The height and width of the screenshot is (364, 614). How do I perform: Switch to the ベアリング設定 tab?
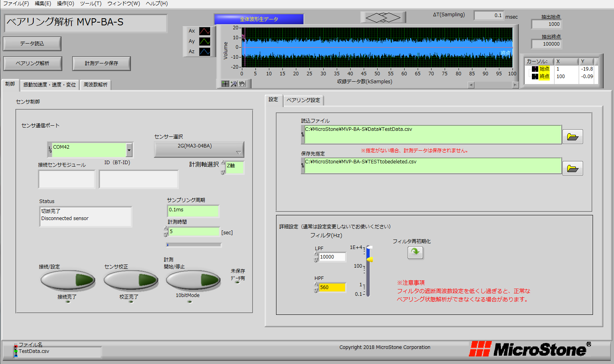coord(303,100)
